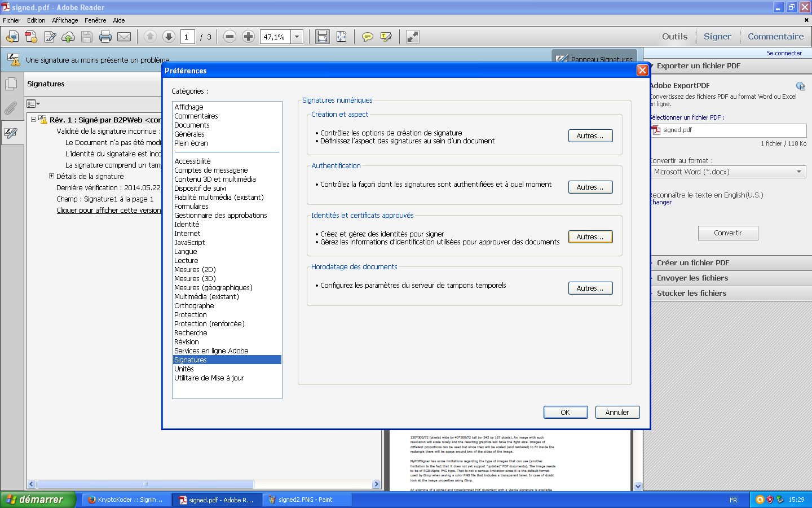Click the zoom out minus icon
The image size is (812, 508).
click(230, 37)
